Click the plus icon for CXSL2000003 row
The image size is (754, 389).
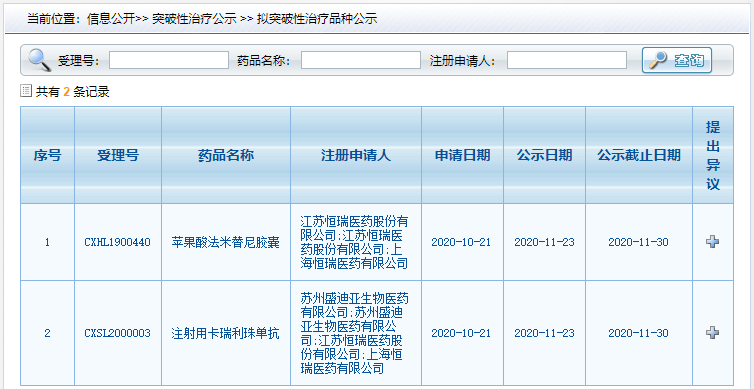712,333
